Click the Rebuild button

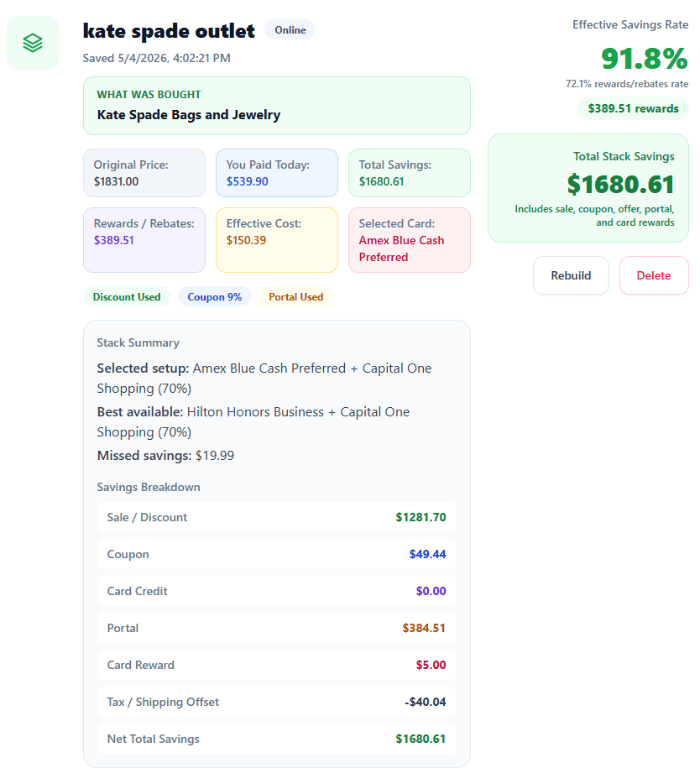point(571,275)
